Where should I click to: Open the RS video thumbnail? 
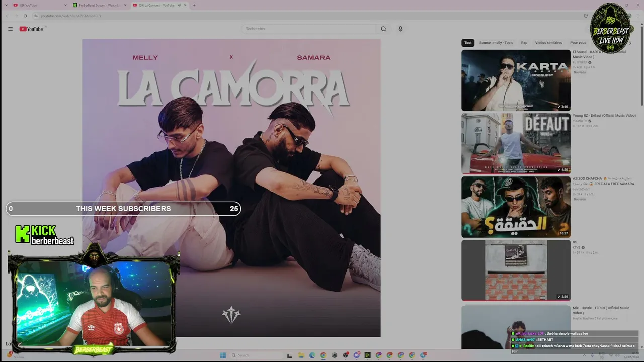tap(516, 270)
